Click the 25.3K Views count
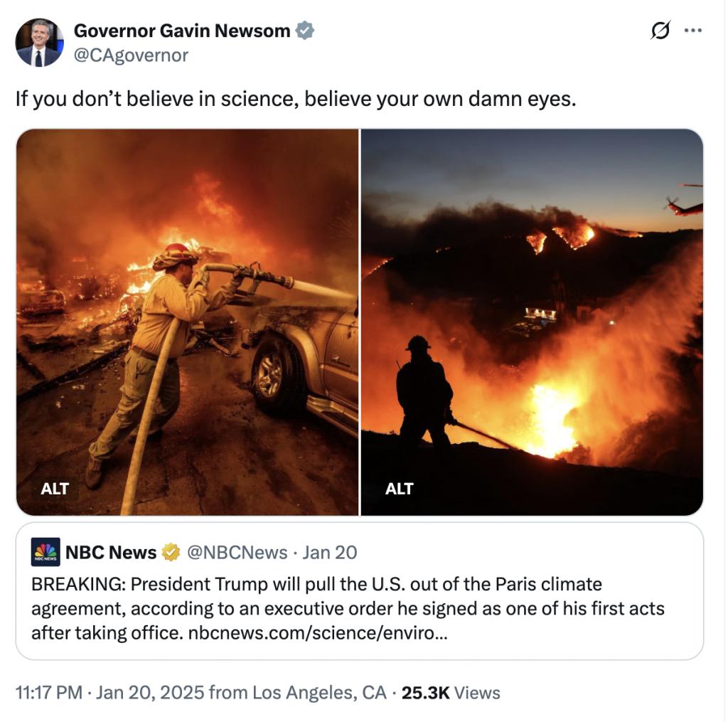This screenshot has width=728, height=722. [x=451, y=693]
